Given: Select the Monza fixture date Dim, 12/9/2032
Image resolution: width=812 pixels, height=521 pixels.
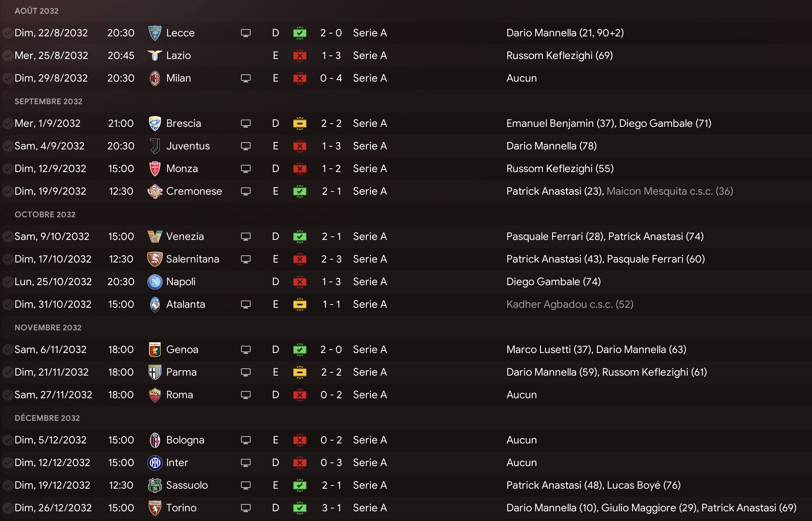Looking at the screenshot, I should click(x=50, y=169).
